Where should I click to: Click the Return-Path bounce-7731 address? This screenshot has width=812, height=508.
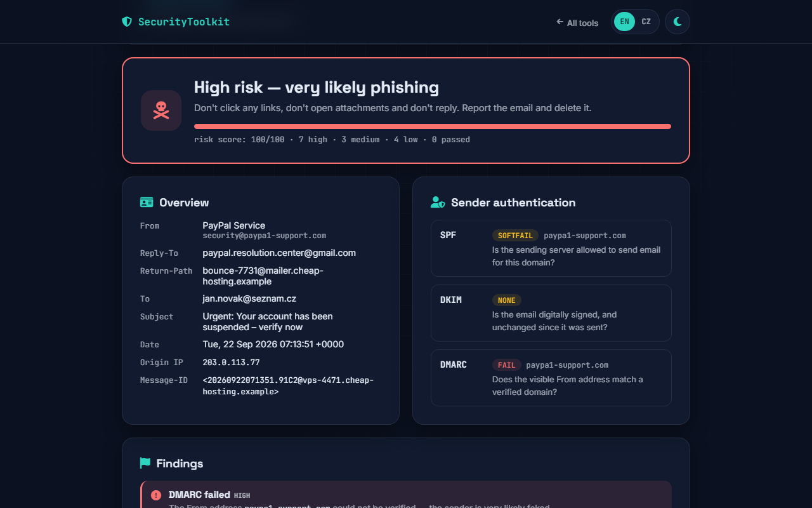click(263, 276)
